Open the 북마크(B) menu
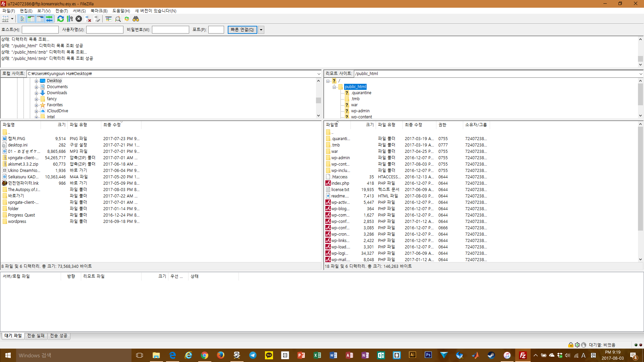The height and width of the screenshot is (362, 644). coord(99,11)
